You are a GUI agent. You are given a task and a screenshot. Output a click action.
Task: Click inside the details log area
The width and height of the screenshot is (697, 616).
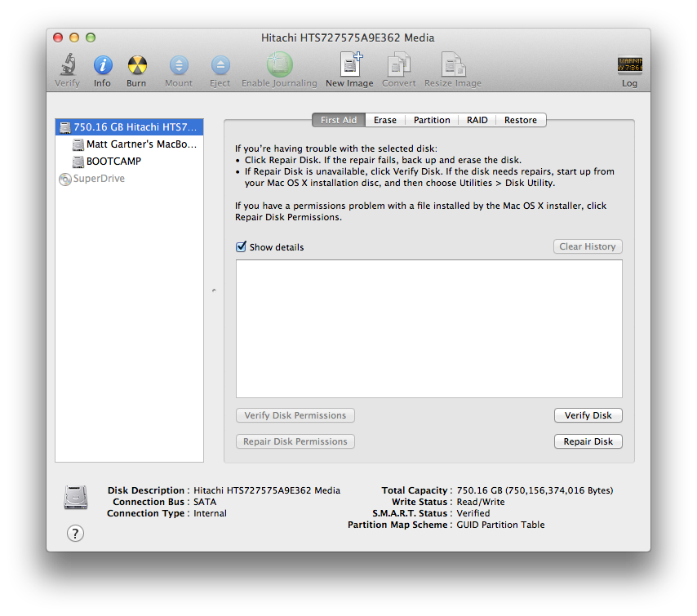pyautogui.click(x=429, y=329)
